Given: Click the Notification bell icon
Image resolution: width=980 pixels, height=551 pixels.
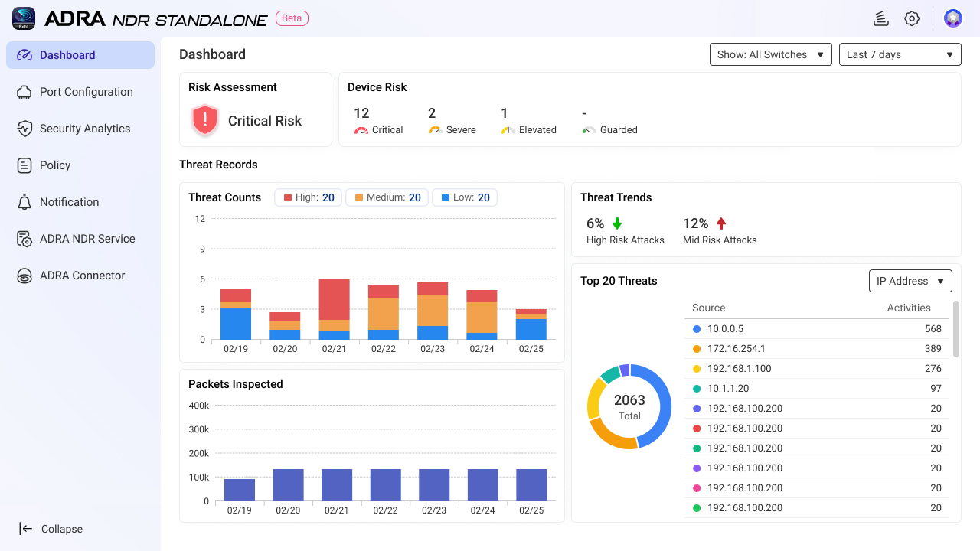Looking at the screenshot, I should pyautogui.click(x=24, y=202).
